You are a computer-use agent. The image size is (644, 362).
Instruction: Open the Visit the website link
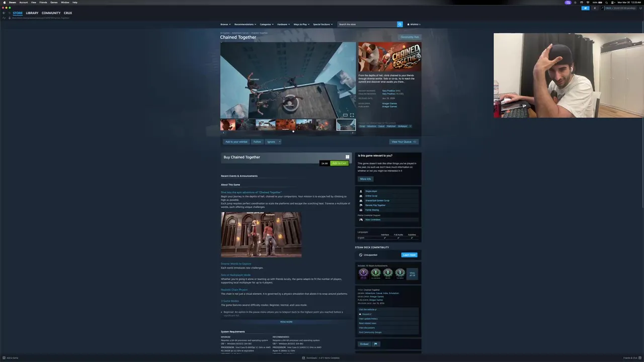point(368,310)
